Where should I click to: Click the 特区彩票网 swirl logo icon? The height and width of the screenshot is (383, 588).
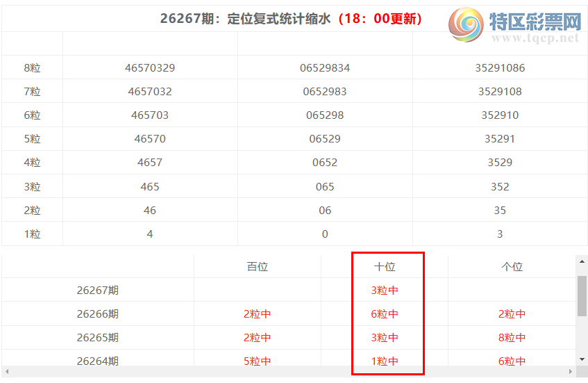click(466, 24)
